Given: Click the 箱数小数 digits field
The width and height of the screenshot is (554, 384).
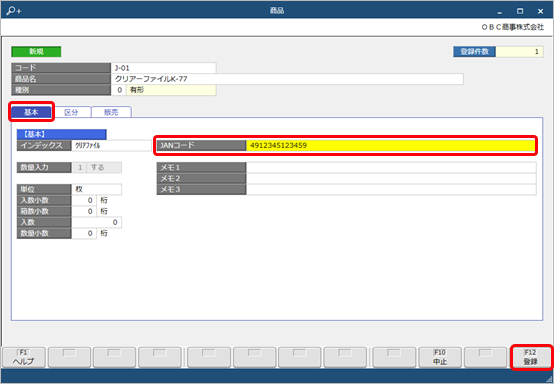Looking at the screenshot, I should (84, 211).
